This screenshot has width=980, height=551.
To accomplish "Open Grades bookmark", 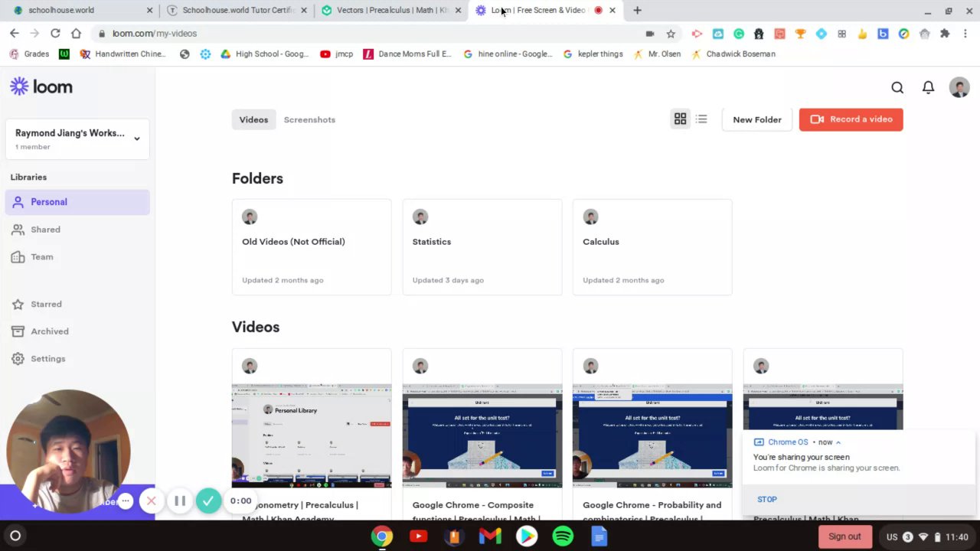I will 29,54.
